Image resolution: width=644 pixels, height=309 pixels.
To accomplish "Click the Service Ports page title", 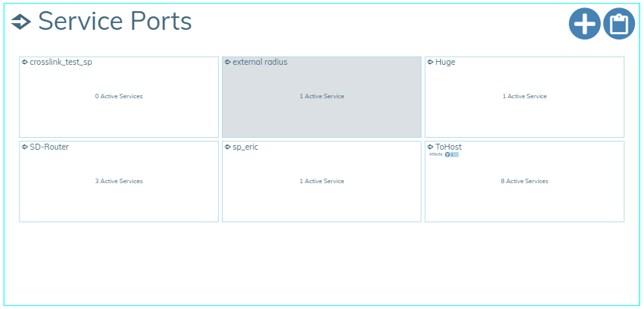I will 115,22.
